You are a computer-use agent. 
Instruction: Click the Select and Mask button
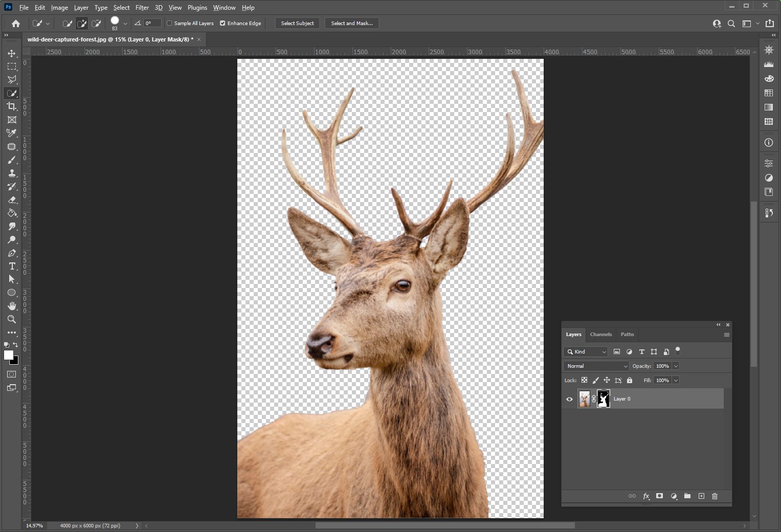click(x=352, y=23)
